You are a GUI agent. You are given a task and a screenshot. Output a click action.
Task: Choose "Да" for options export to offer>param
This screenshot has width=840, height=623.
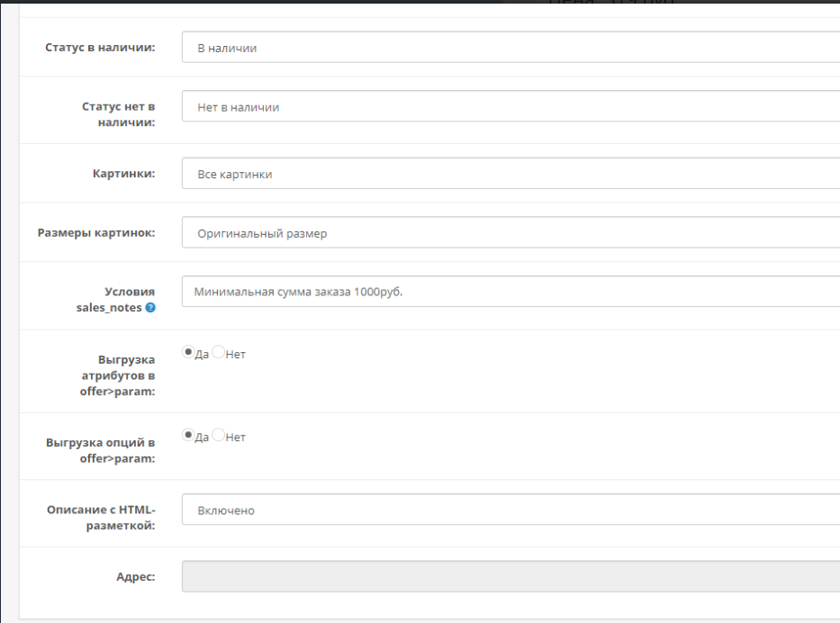[x=189, y=436]
